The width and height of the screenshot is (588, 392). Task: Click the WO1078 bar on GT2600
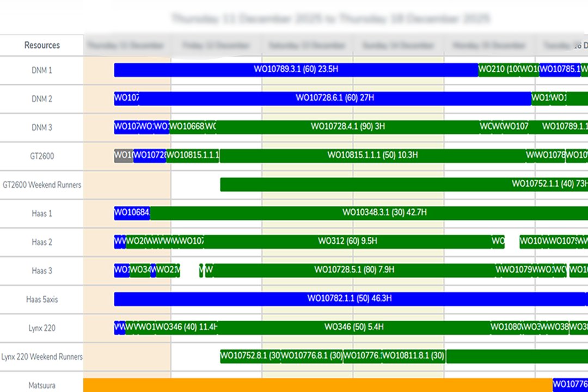[x=549, y=156]
